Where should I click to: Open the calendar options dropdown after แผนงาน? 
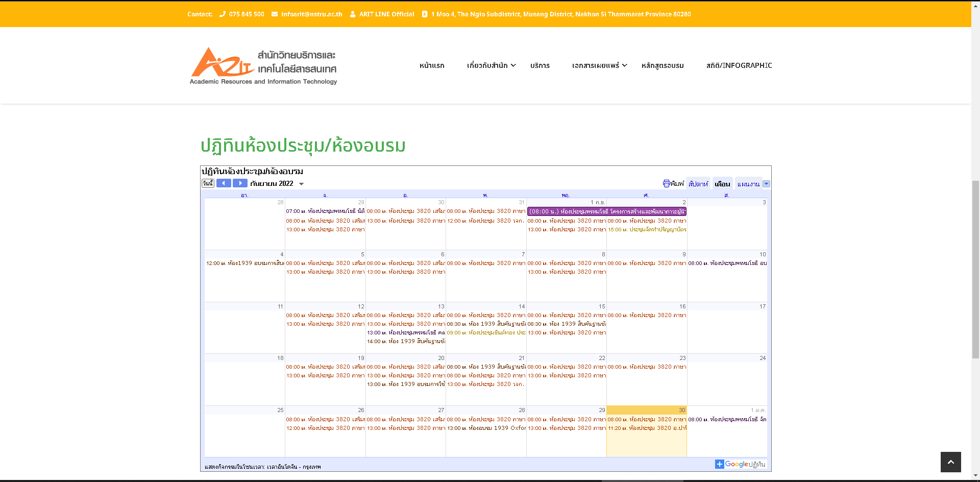coord(766,184)
